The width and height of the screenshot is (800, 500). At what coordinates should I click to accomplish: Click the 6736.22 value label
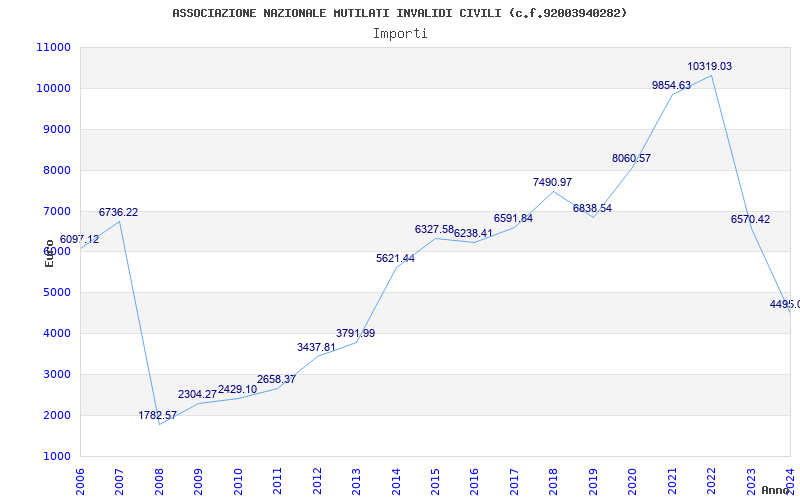point(118,212)
